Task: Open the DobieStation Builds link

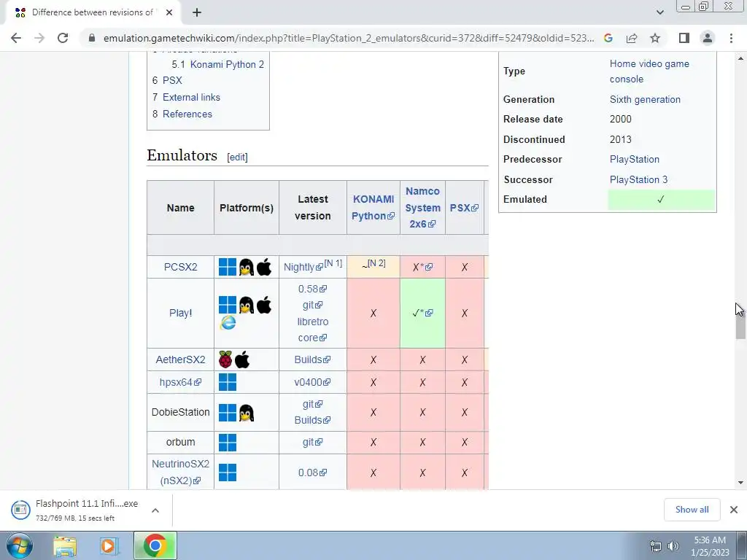Action: click(312, 420)
